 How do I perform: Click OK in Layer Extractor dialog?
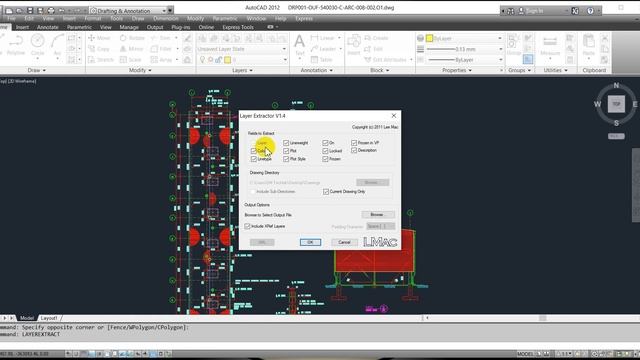click(x=310, y=242)
